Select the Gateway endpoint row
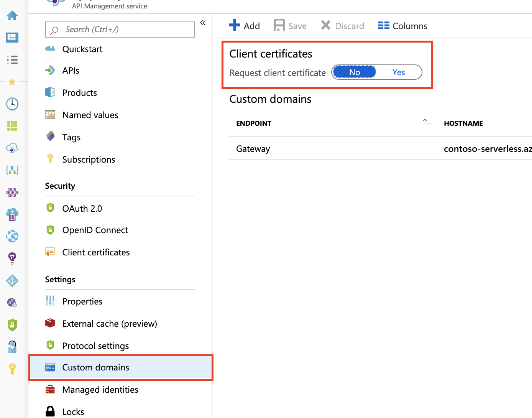 (253, 149)
